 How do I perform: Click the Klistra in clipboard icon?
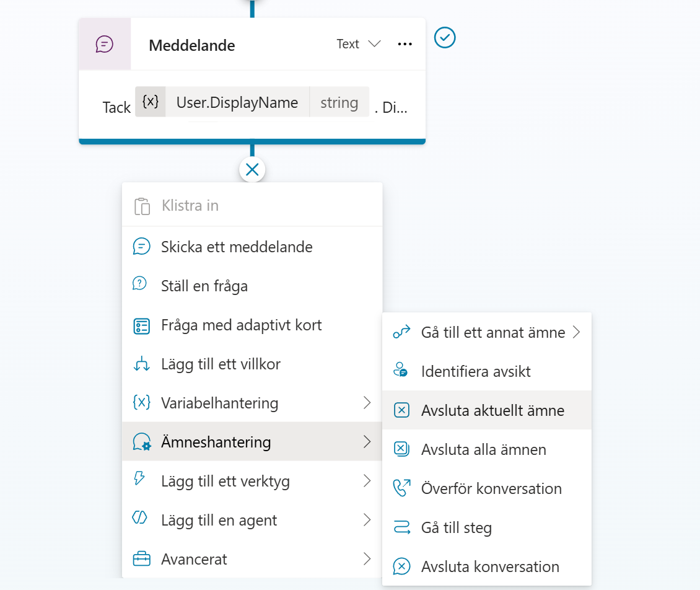coord(142,206)
